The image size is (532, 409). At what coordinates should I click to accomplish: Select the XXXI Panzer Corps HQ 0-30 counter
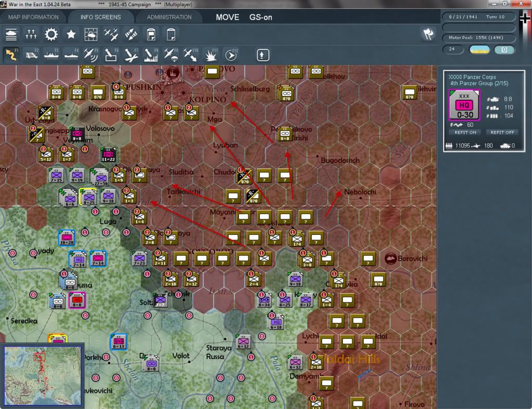[464, 105]
